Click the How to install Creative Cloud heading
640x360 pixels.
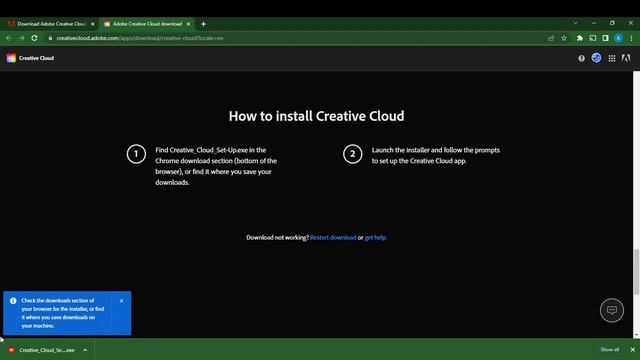316,116
